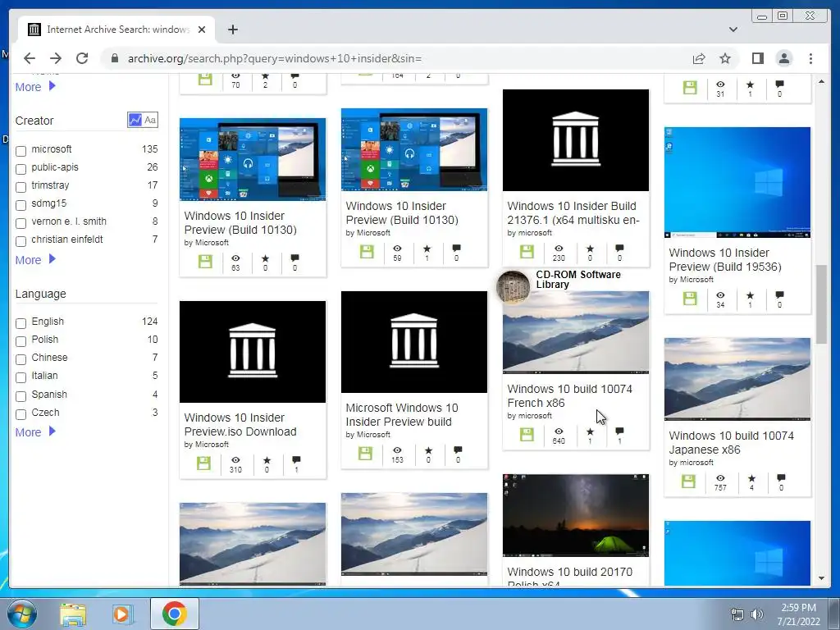
Task: Check the vernon e. l. smith filter
Action: (21, 223)
